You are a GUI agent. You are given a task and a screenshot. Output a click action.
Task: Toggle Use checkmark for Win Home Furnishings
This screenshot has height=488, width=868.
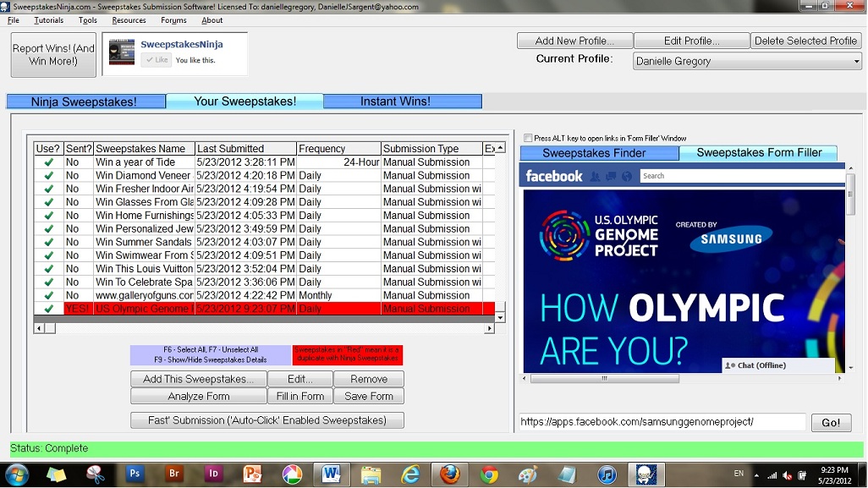click(49, 215)
